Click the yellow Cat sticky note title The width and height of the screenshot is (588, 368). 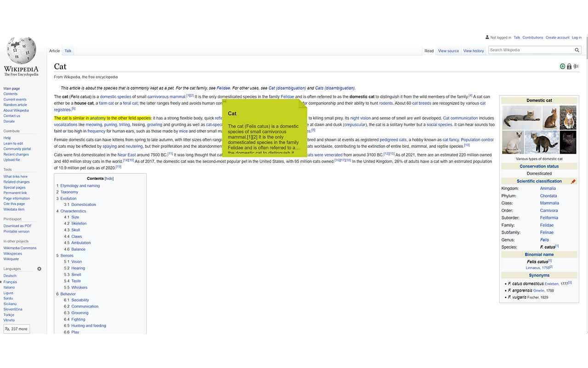tap(232, 113)
